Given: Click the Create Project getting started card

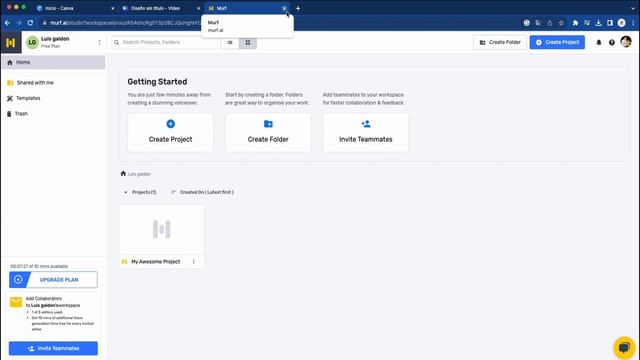Looking at the screenshot, I should coord(170,133).
